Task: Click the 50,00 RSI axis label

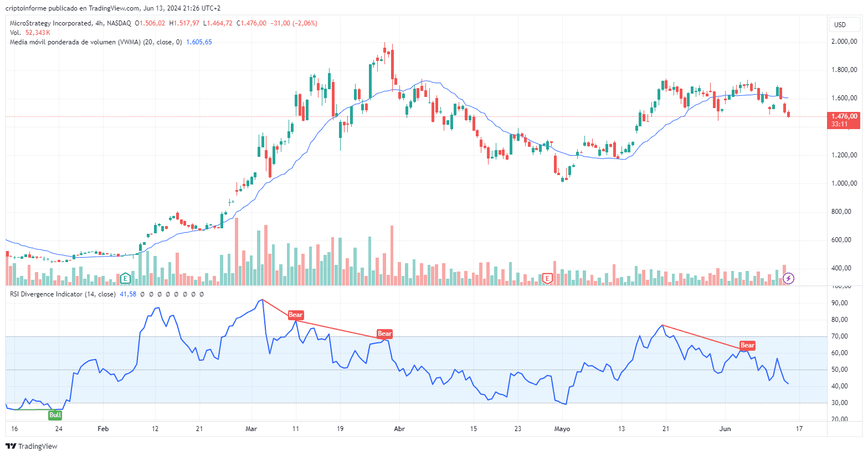Action: click(840, 370)
